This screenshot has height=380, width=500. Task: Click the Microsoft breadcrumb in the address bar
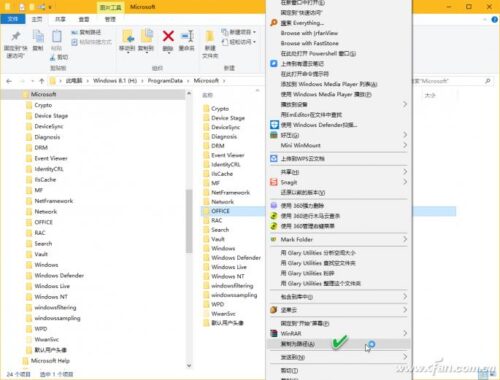(x=206, y=81)
